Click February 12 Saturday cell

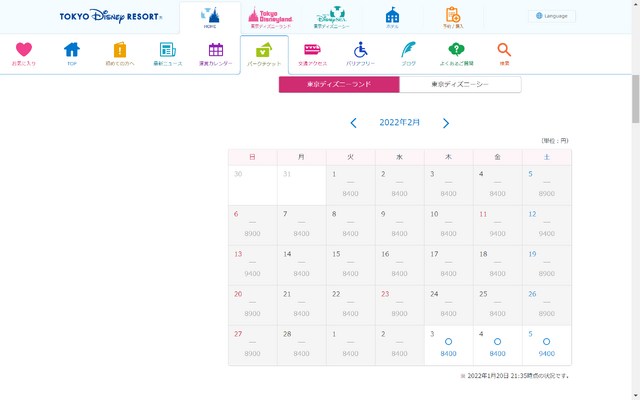pyautogui.click(x=547, y=225)
